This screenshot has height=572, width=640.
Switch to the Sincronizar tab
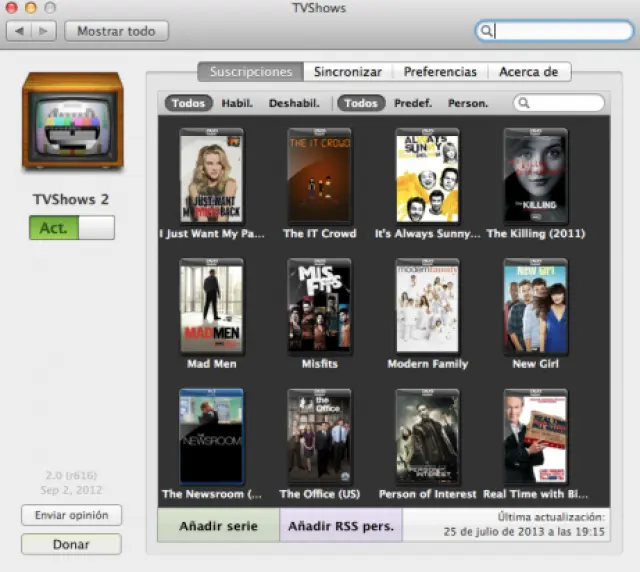[347, 72]
